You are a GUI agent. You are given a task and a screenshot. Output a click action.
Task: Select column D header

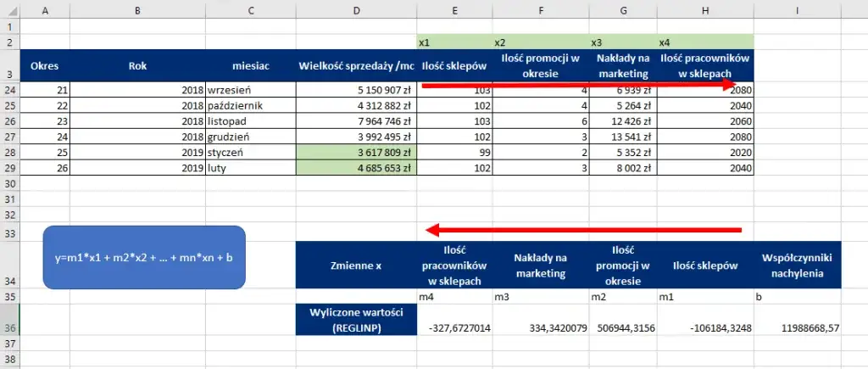click(x=356, y=10)
